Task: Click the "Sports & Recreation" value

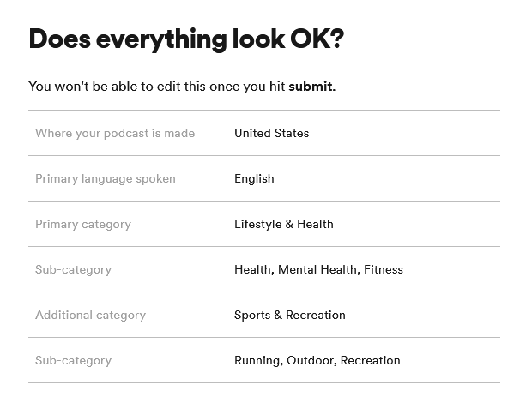Action: tap(289, 315)
